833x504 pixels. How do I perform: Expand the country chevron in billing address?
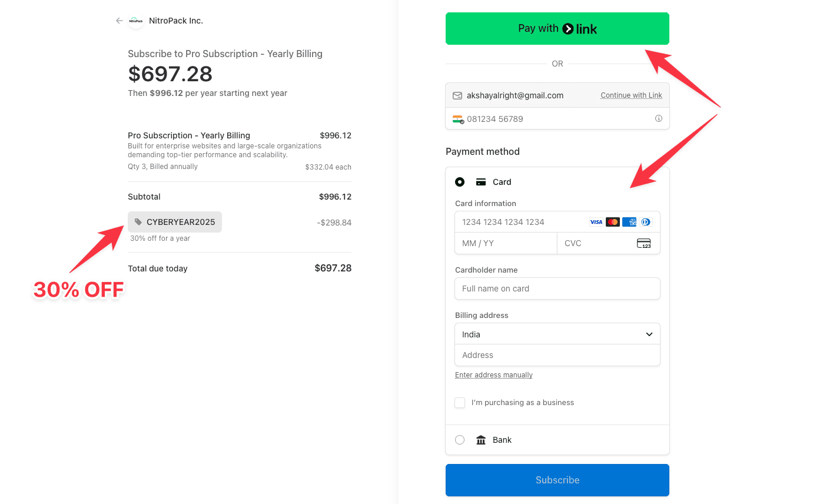[x=649, y=334]
